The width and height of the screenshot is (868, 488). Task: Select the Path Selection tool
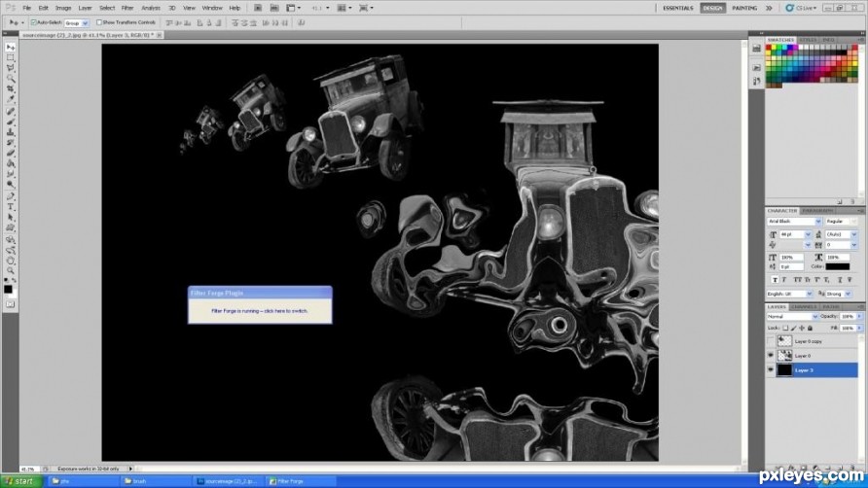click(11, 218)
